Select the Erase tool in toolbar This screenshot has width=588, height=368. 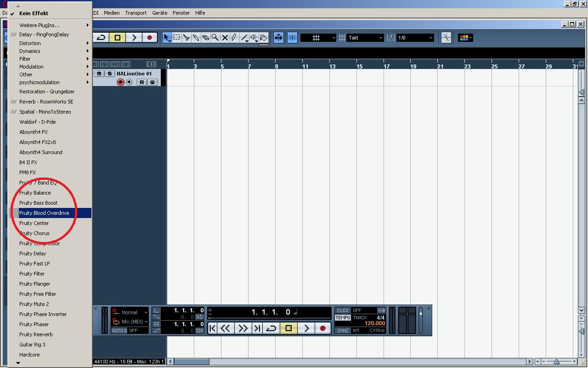click(206, 38)
